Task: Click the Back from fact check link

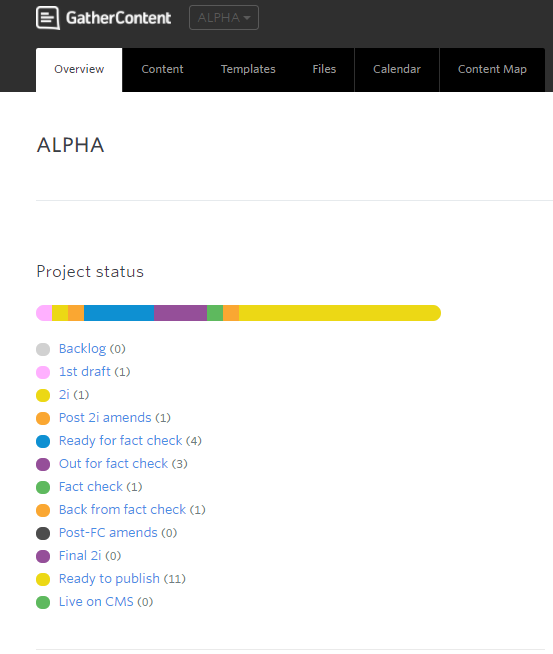Action: [x=122, y=510]
